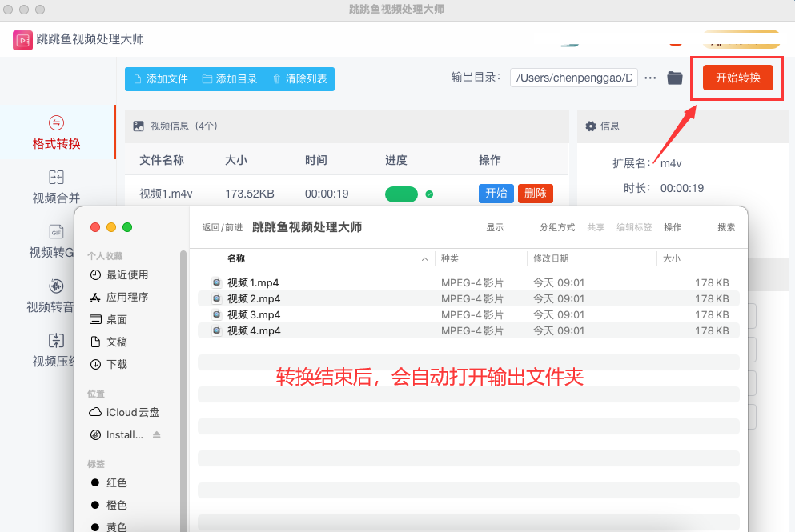Click the Finder sidebar scrollbar

pyautogui.click(x=183, y=390)
